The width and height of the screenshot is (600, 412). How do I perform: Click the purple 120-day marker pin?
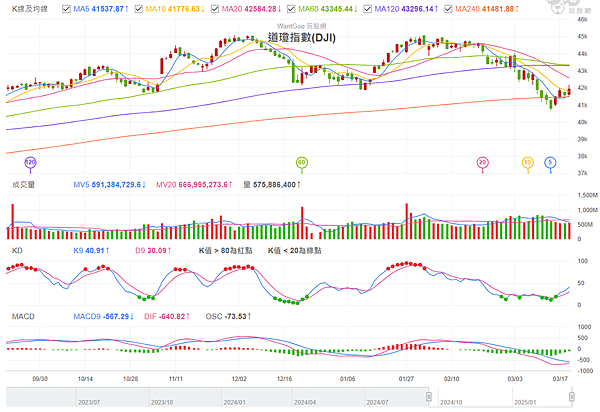[30, 163]
